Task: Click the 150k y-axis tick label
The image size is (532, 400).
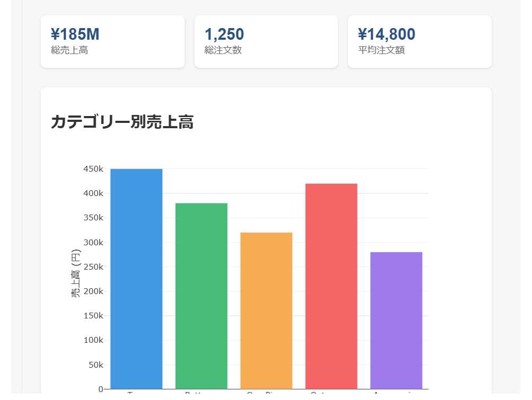Action: 93,316
